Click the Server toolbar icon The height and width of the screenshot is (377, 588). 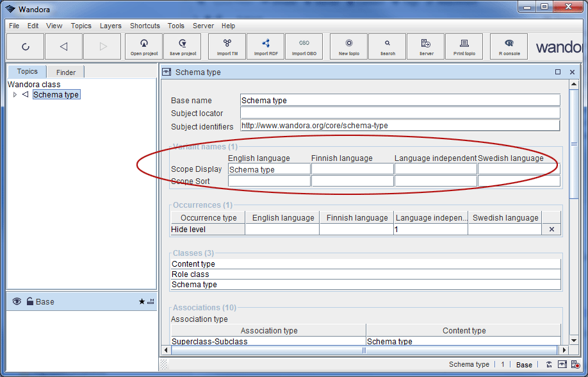[x=426, y=47]
